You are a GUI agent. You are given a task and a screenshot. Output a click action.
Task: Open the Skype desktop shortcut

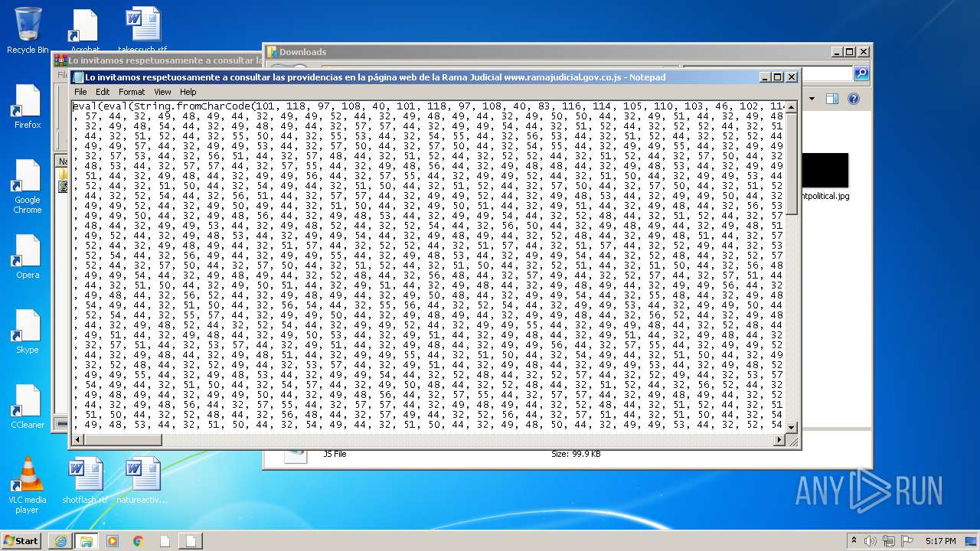(28, 331)
